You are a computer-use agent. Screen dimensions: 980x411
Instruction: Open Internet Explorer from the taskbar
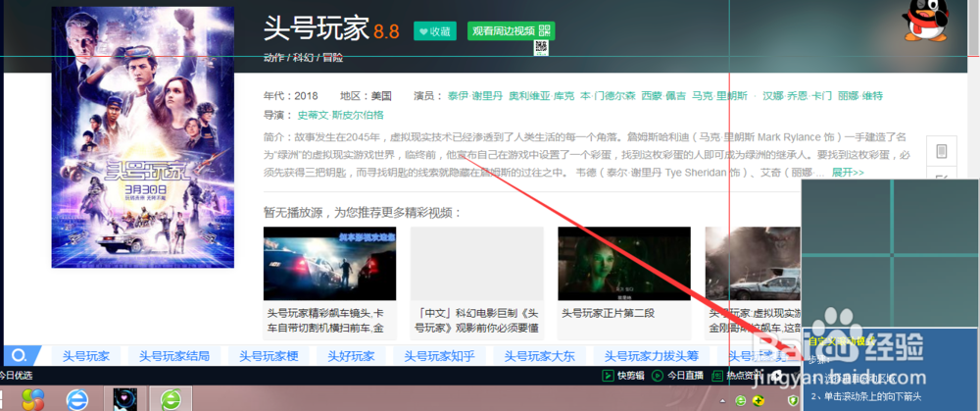pyautogui.click(x=76, y=400)
